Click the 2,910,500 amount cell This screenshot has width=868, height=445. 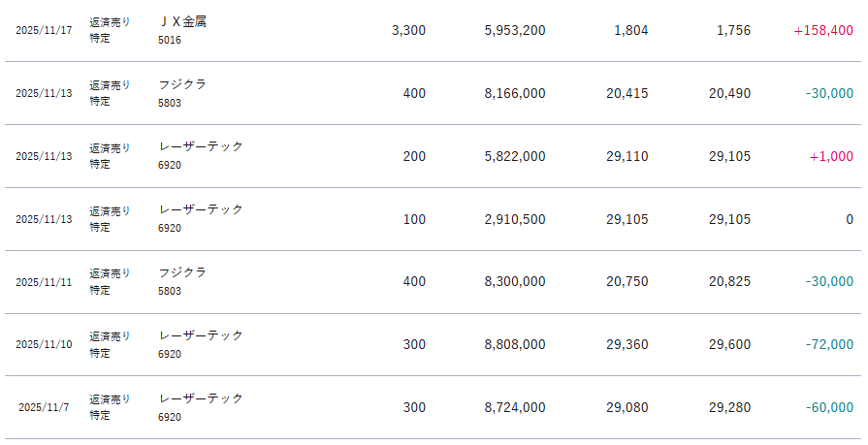[x=514, y=219]
